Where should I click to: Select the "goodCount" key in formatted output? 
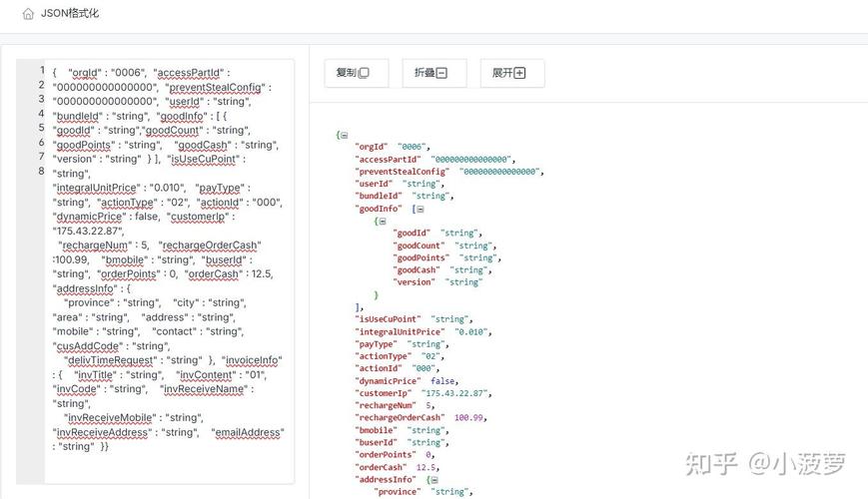(x=419, y=246)
